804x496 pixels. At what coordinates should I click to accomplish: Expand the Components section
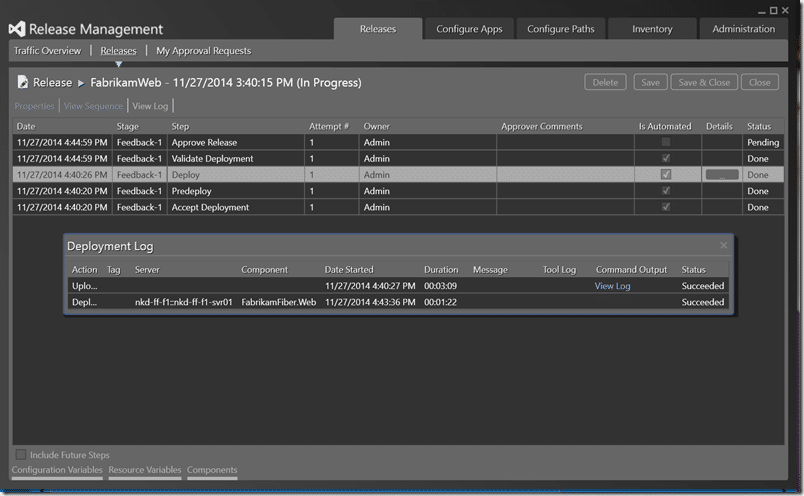(212, 470)
